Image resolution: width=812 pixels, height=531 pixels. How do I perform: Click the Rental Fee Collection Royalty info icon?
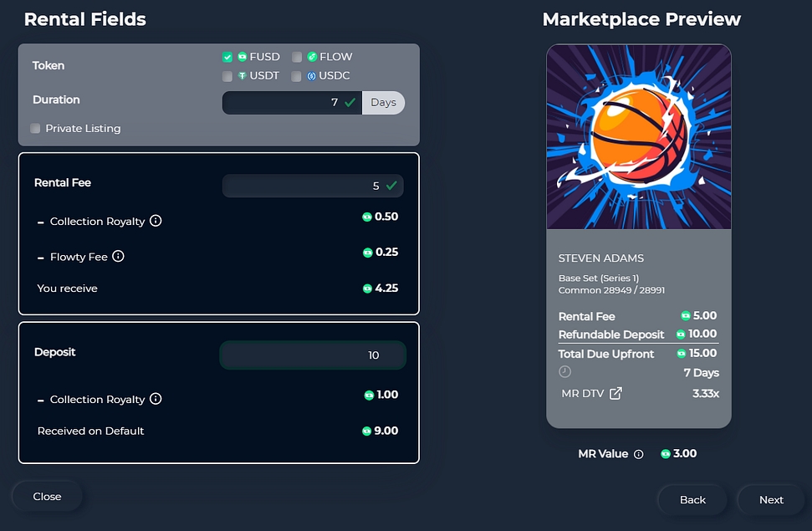pyautogui.click(x=156, y=222)
